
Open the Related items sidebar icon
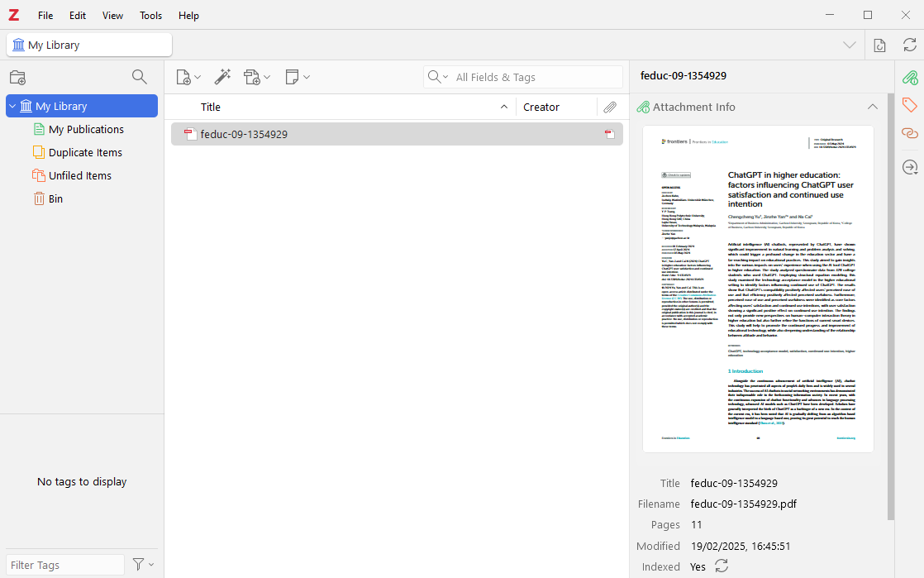pos(909,133)
